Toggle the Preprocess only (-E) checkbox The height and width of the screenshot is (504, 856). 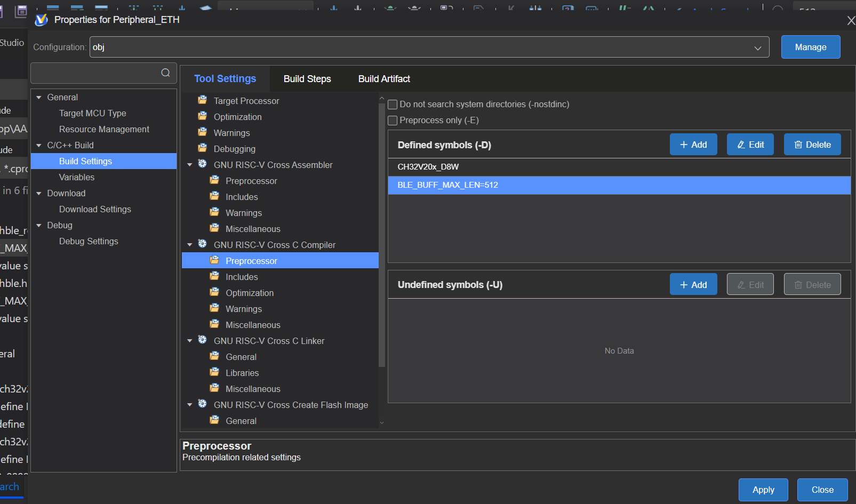pyautogui.click(x=393, y=121)
